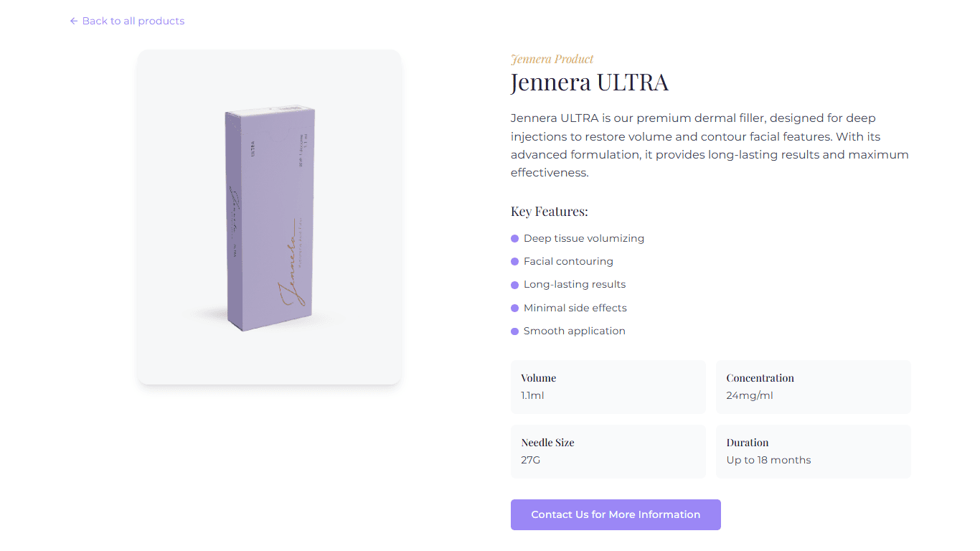Viewport: 980px width, 551px height.
Task: Click the product description paragraph
Action: tap(710, 146)
